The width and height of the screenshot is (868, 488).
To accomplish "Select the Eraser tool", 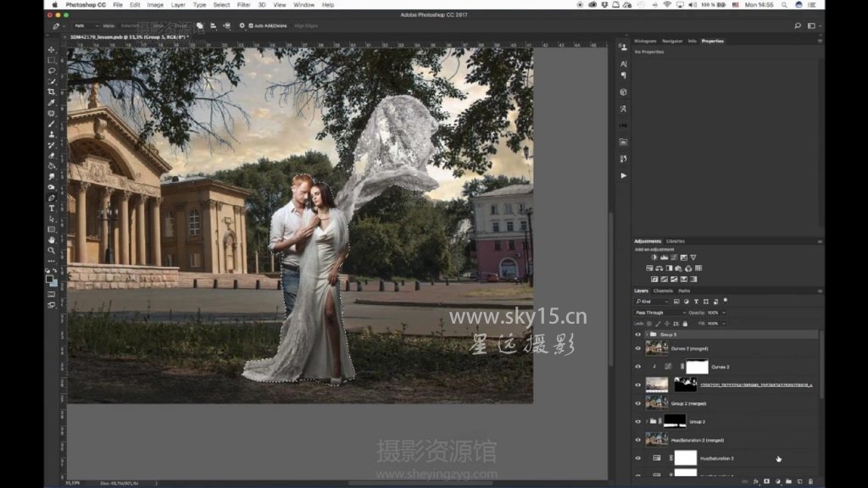I will click(52, 156).
